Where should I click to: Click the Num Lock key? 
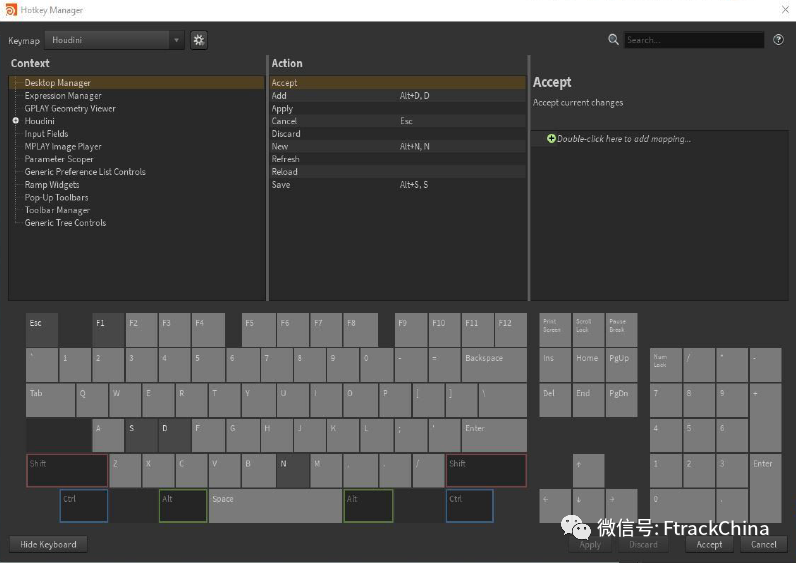(666, 365)
